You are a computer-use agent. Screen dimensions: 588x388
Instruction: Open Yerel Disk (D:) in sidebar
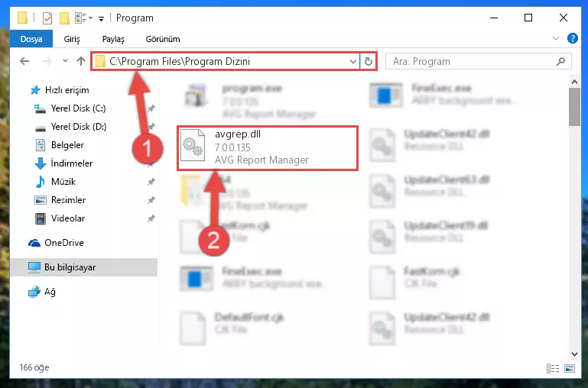(79, 127)
